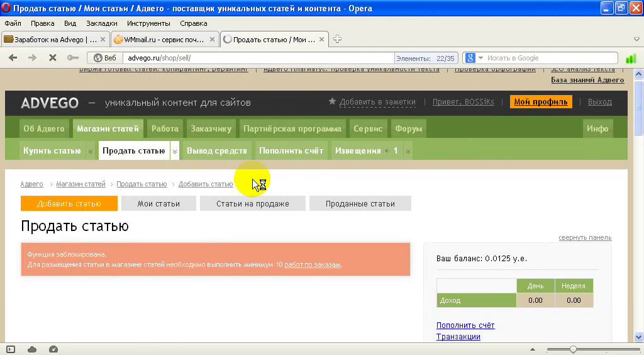
Task: Click Пополнить счёт link in balance panel
Action: point(465,325)
